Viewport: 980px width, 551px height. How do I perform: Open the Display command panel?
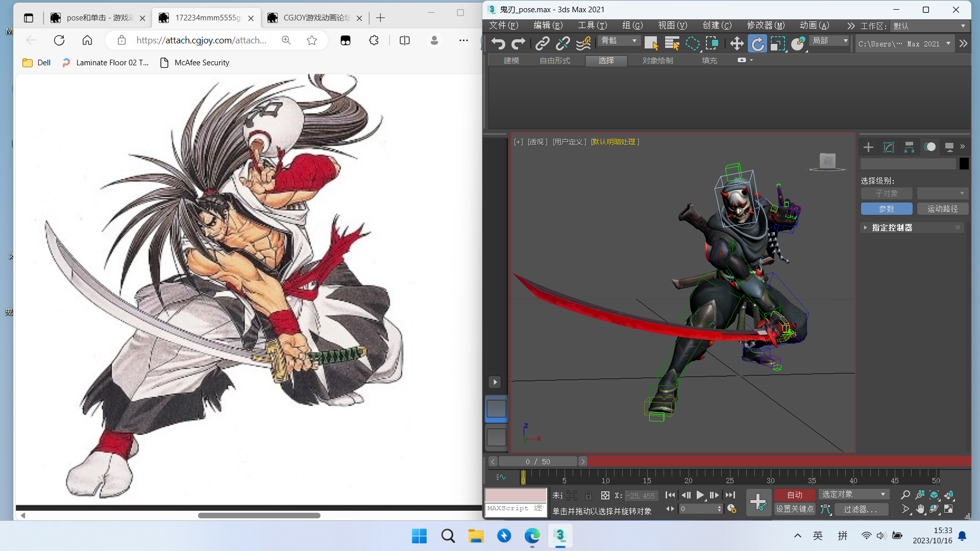click(x=949, y=147)
